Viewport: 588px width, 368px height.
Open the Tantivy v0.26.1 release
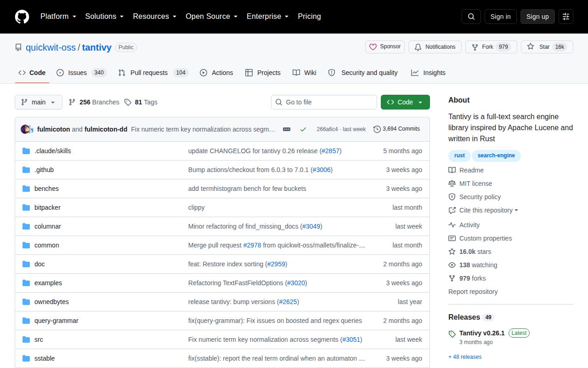(482, 333)
